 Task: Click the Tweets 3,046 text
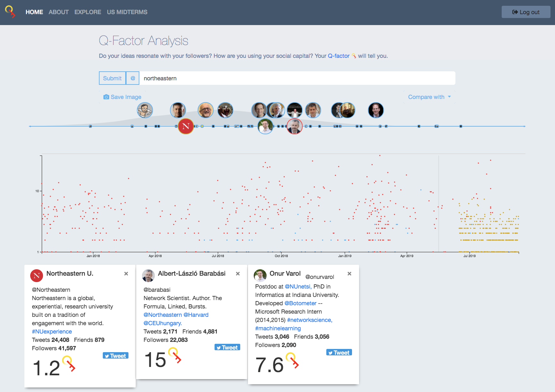pos(272,337)
